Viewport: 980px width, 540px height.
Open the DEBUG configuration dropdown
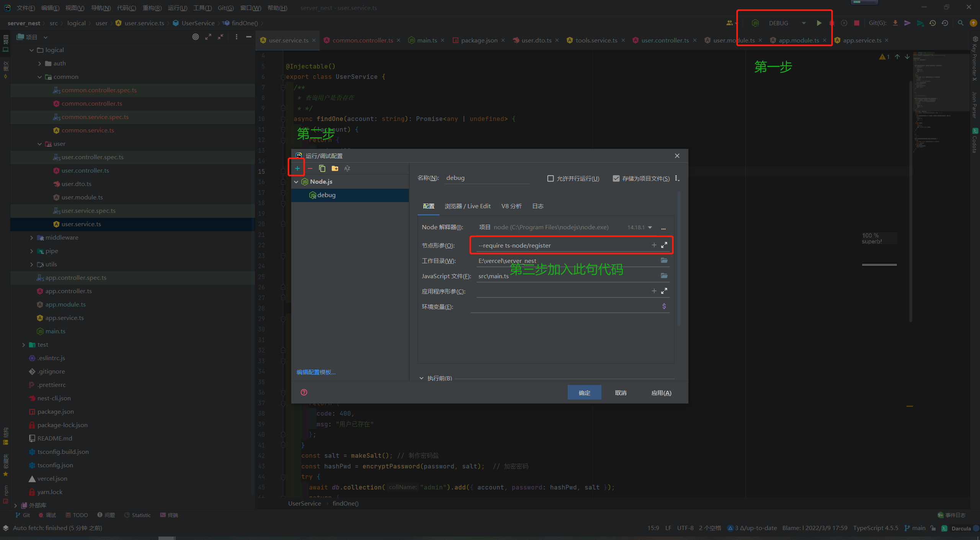(x=803, y=23)
